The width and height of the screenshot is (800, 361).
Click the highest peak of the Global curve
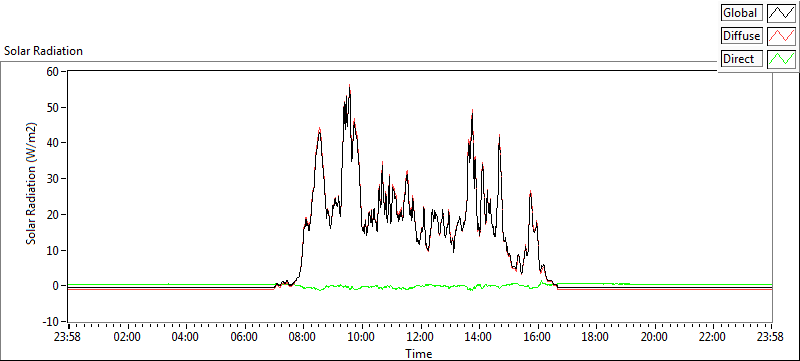[349, 86]
